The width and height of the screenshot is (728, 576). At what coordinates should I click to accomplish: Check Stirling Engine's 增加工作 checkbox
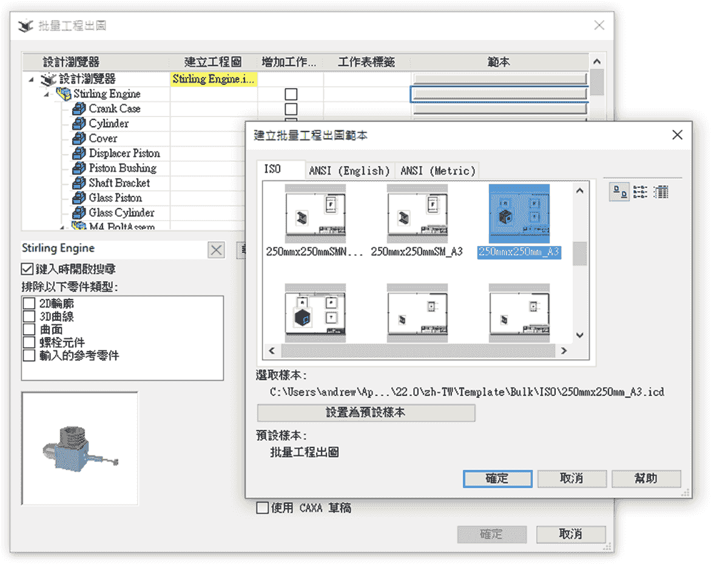click(291, 94)
